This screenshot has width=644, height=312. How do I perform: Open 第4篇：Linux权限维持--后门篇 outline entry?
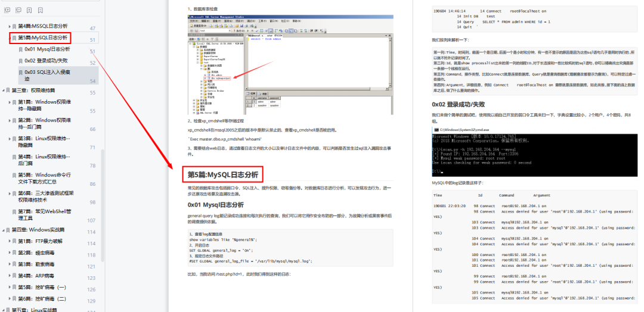click(x=44, y=160)
